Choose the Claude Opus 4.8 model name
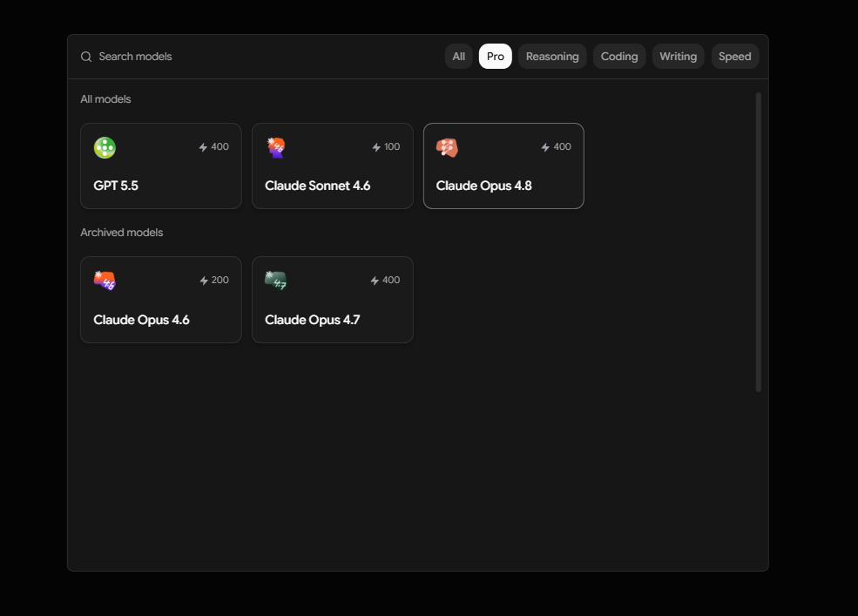This screenshot has height=616, width=858. [x=483, y=186]
